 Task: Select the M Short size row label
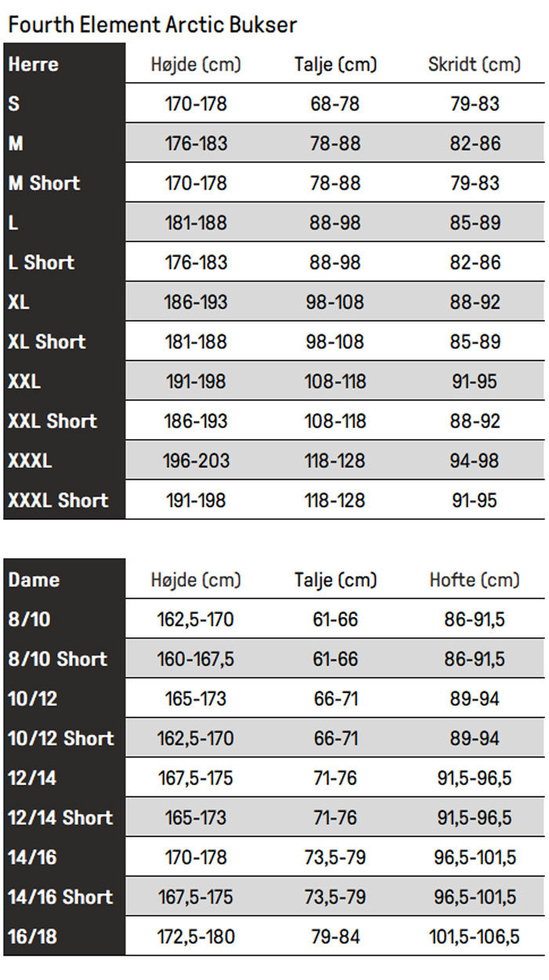click(x=44, y=183)
